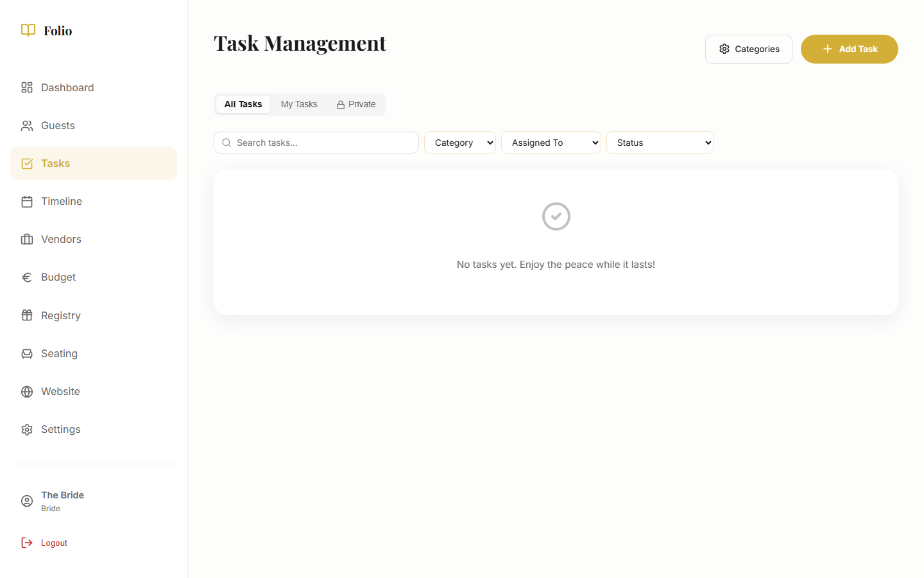Click the lock icon on the Private tab

click(339, 103)
